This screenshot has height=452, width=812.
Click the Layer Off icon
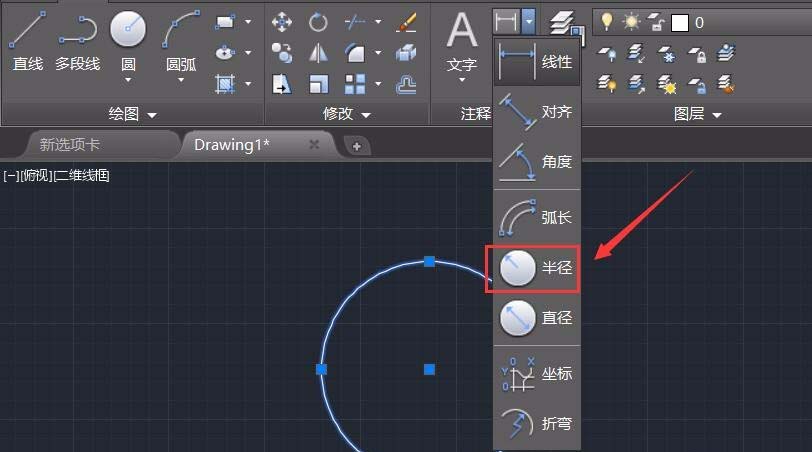(x=606, y=53)
